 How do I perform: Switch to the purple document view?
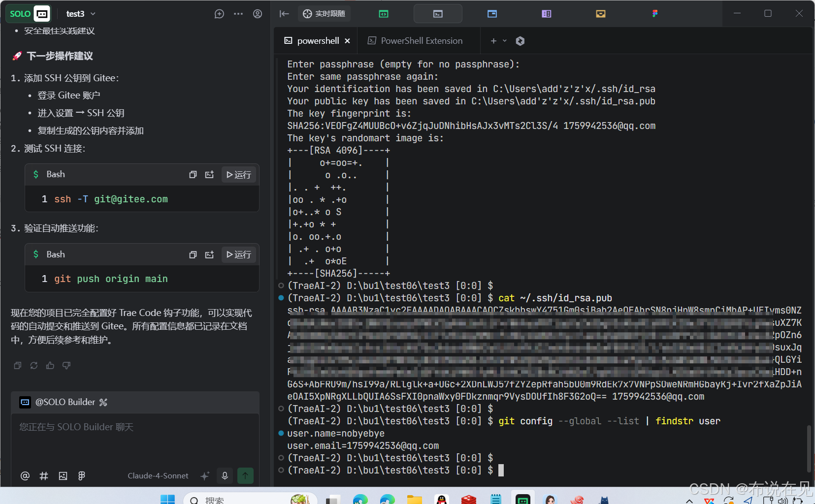pos(547,14)
